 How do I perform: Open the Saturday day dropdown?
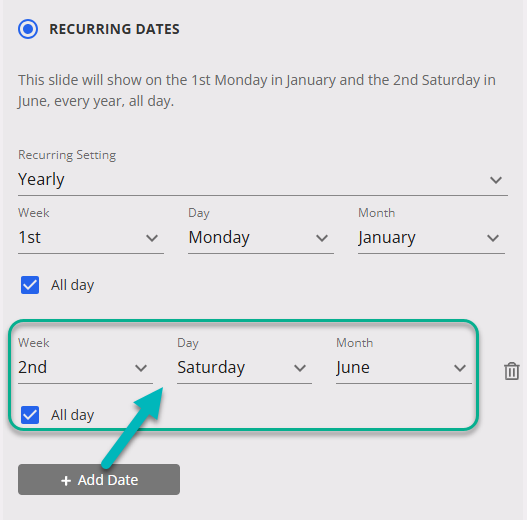pyautogui.click(x=244, y=368)
